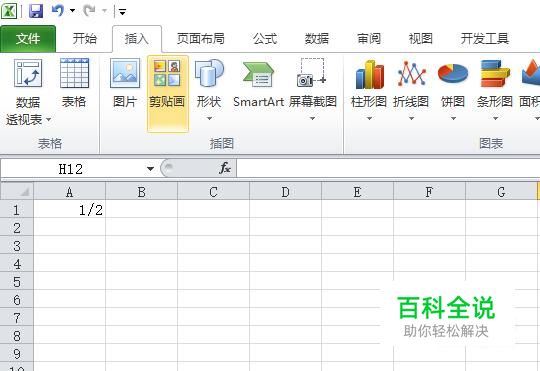Click the Name Box showing H12

coord(72,169)
